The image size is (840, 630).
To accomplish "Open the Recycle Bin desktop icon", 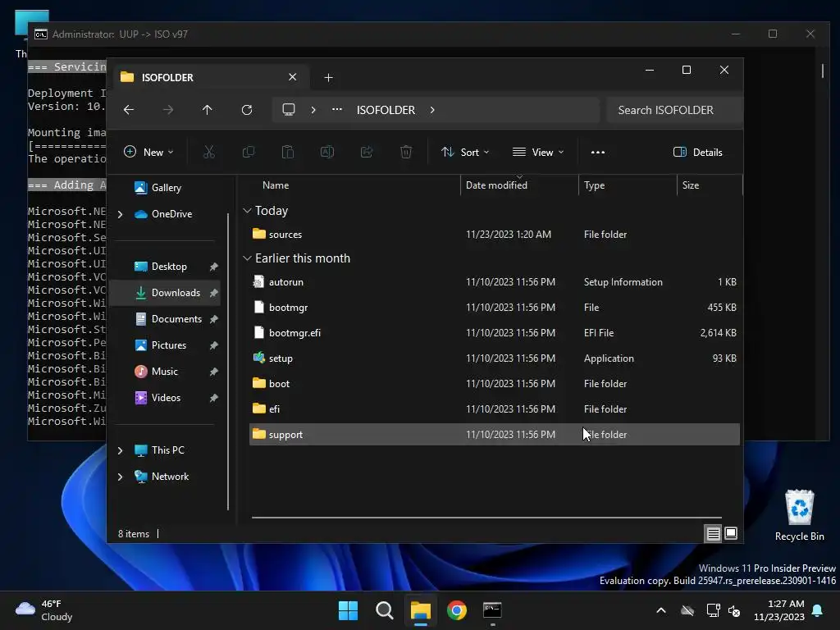I will tap(799, 515).
